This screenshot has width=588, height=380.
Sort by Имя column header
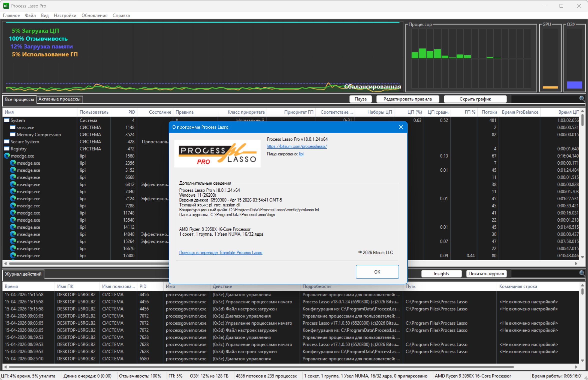9,112
